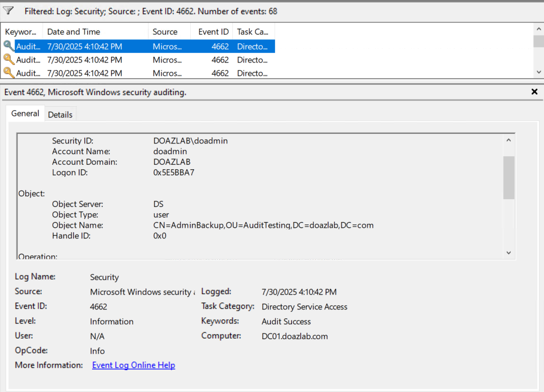This screenshot has height=392, width=544.
Task: Click the description box scrollbar thumb
Action: [x=509, y=177]
